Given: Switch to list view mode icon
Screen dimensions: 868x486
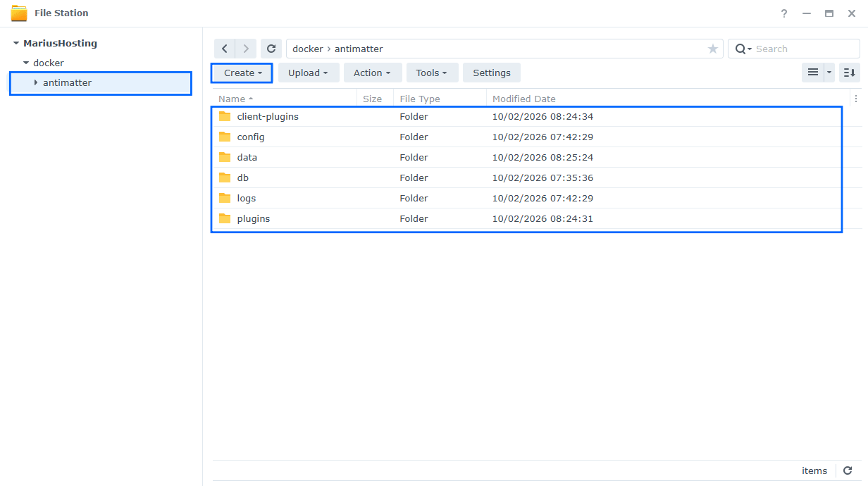Looking at the screenshot, I should (x=813, y=73).
